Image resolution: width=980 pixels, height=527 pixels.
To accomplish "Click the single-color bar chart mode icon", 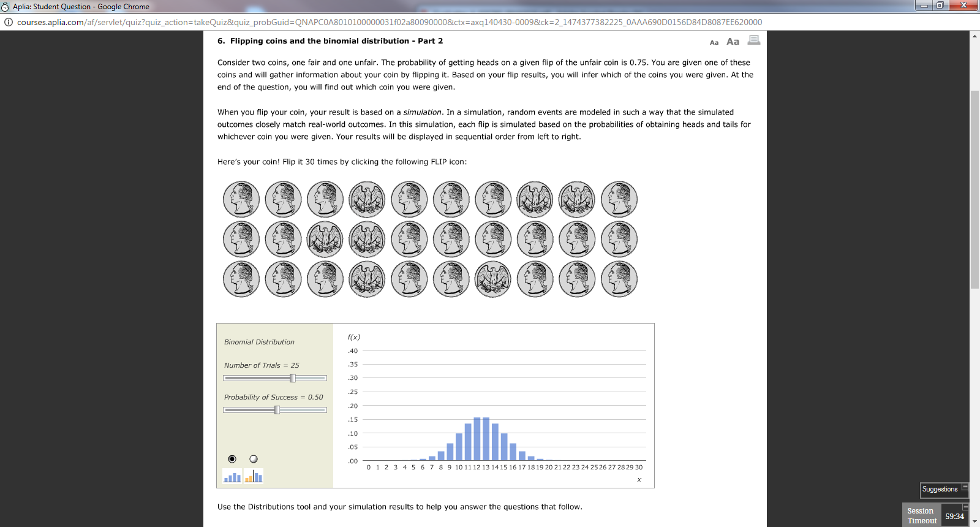I will pos(232,476).
